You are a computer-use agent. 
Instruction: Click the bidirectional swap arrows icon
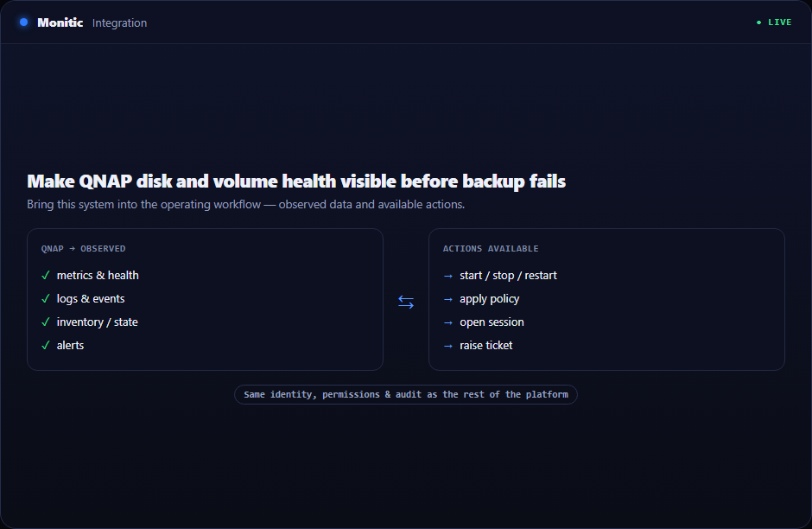pyautogui.click(x=406, y=302)
